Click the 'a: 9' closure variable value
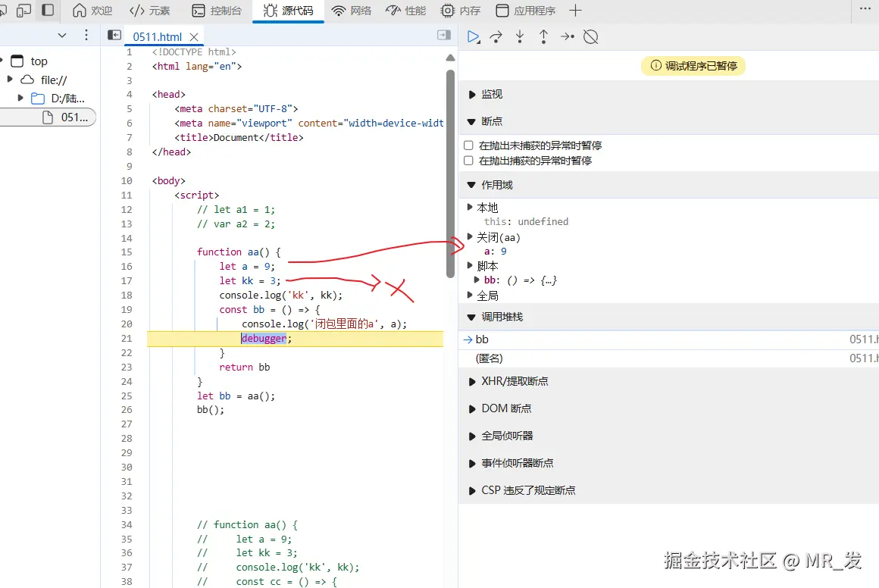 coord(496,252)
